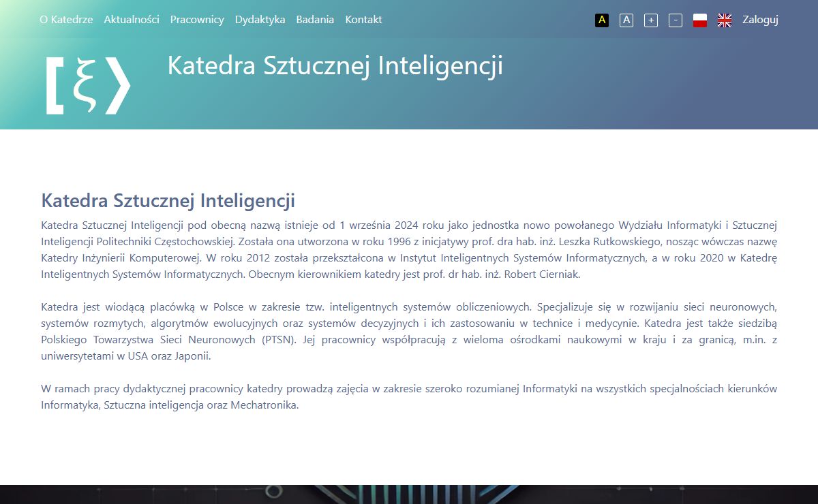Screen dimensions: 818x504
Task: Switch to normal contrast 'A' icon
Action: [626, 20]
